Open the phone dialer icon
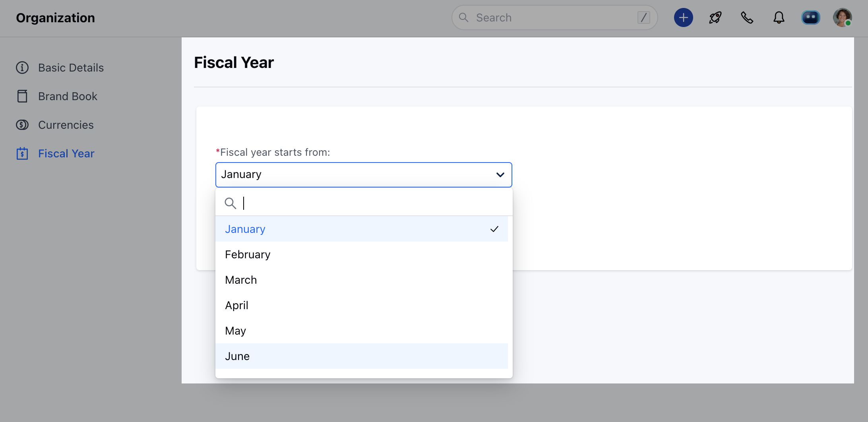The width and height of the screenshot is (868, 422). point(747,18)
